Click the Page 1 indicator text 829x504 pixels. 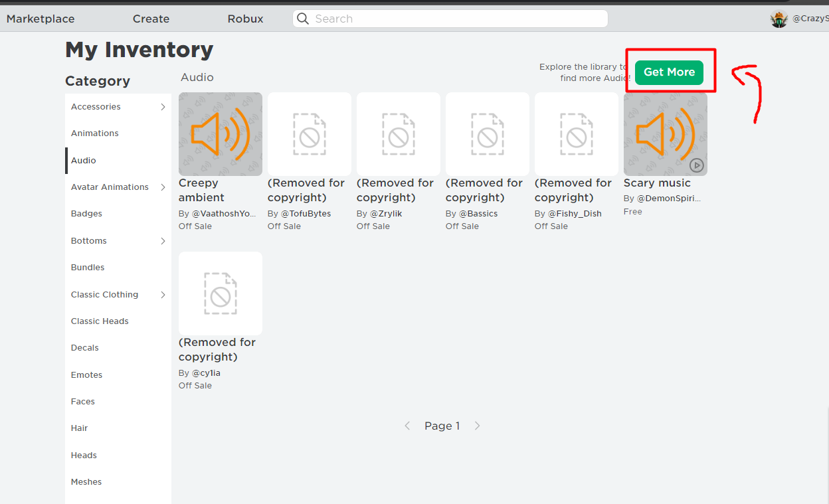point(442,426)
